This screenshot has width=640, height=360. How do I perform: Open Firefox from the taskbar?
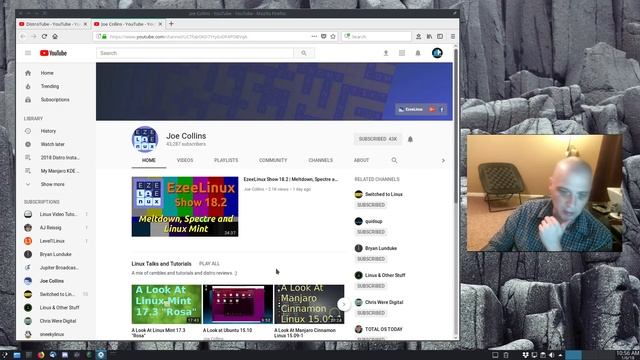coord(41,355)
